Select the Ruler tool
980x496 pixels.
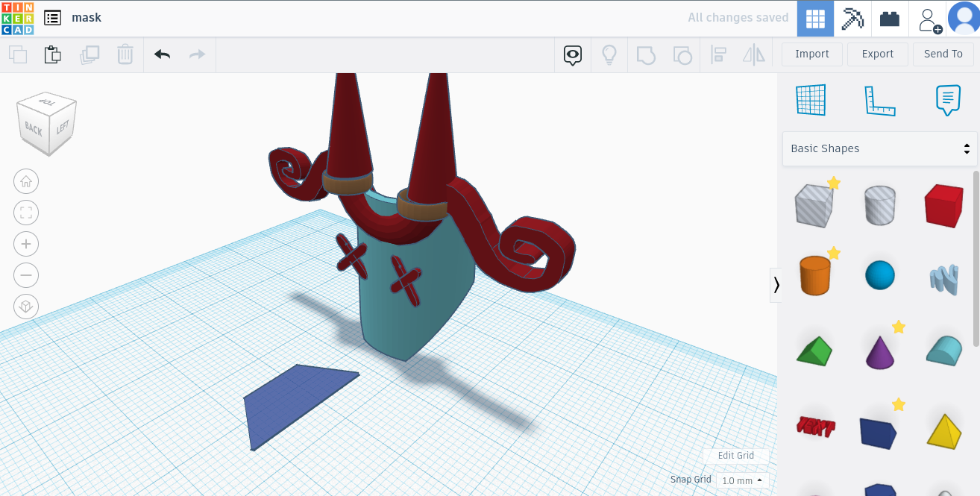click(x=879, y=100)
